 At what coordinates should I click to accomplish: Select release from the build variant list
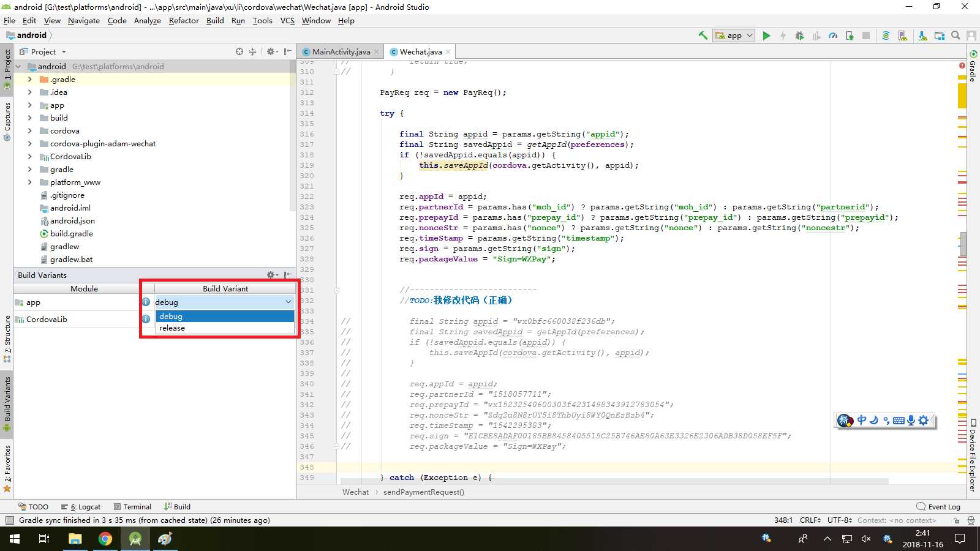pos(225,328)
